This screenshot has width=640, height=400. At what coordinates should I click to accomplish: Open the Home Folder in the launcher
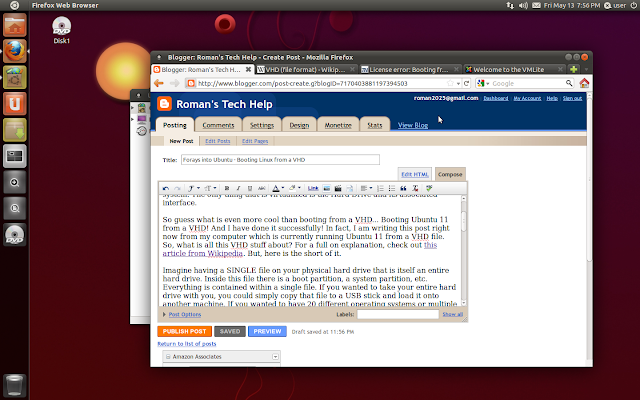click(15, 25)
